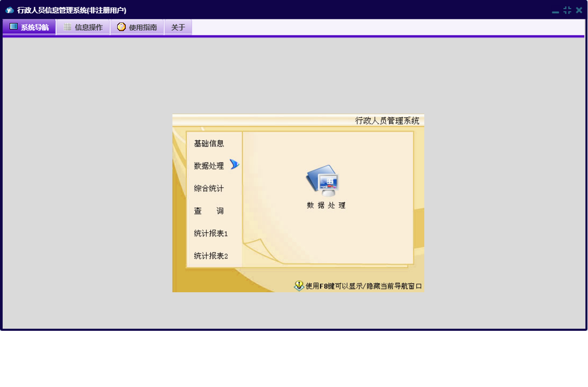Minimize the application window
The height and width of the screenshot is (387, 588).
(555, 11)
